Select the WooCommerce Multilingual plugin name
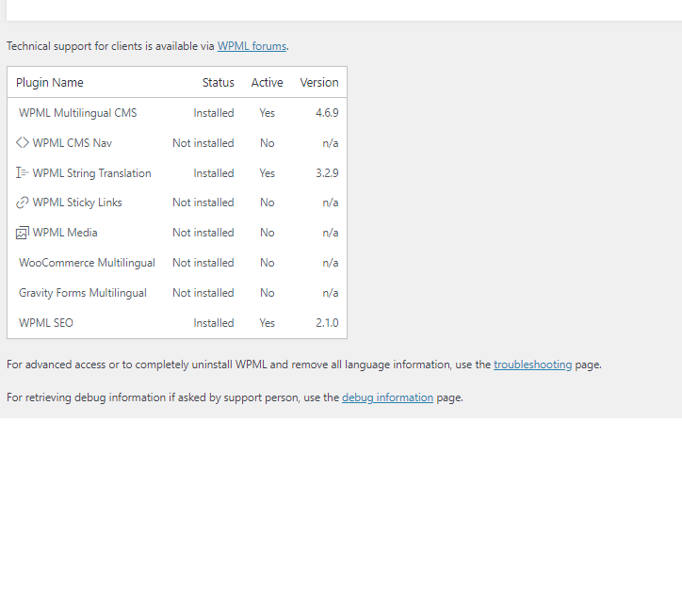 (87, 263)
